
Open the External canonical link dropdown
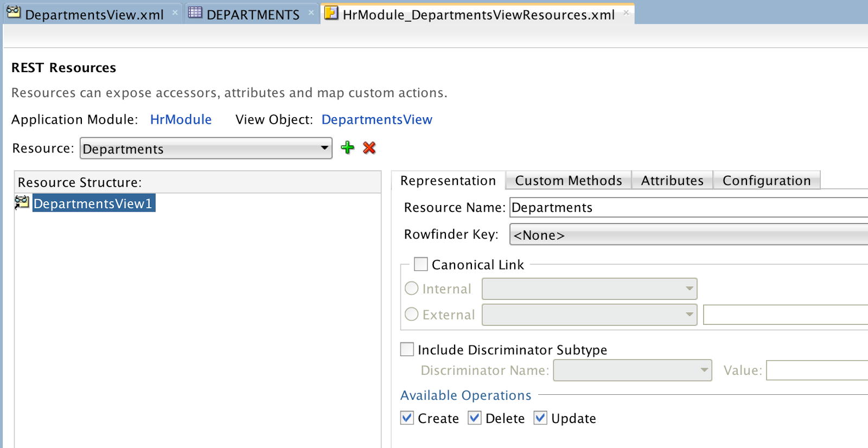coord(589,315)
